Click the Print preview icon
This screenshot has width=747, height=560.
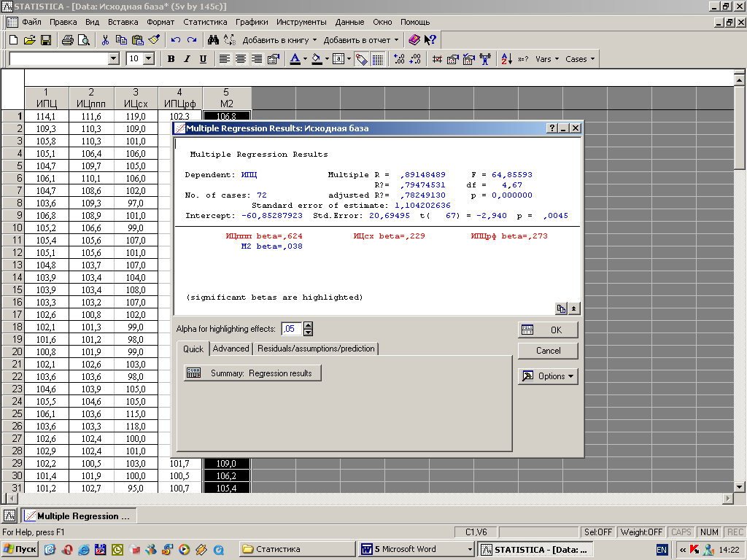click(83, 40)
